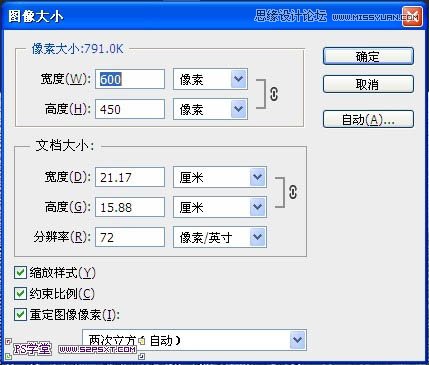
Task: Toggle the 重定图像像素(I) checkbox
Action: click(20, 314)
